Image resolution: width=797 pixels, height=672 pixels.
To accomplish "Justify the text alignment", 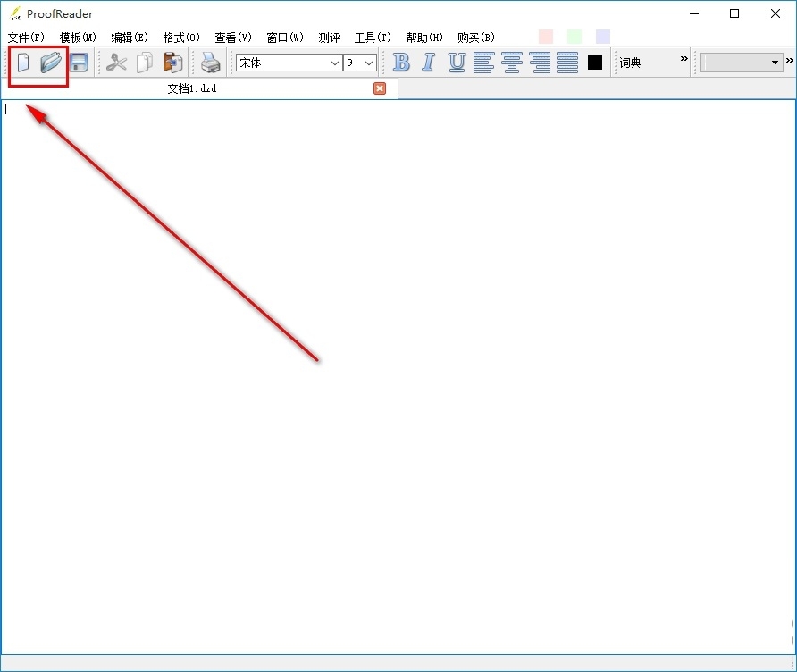I will pyautogui.click(x=567, y=63).
